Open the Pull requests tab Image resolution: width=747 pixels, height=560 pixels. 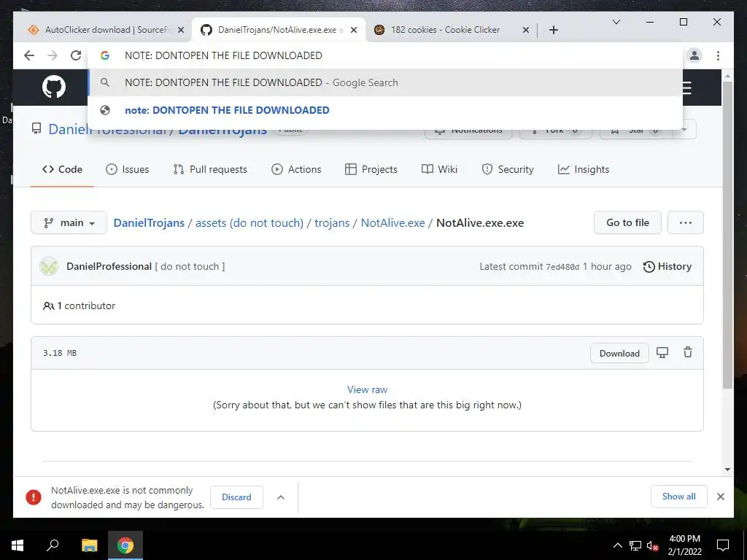click(x=210, y=169)
